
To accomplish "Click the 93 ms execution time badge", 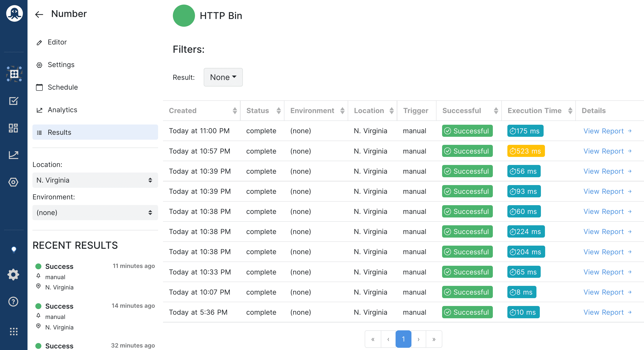I will (x=524, y=191).
